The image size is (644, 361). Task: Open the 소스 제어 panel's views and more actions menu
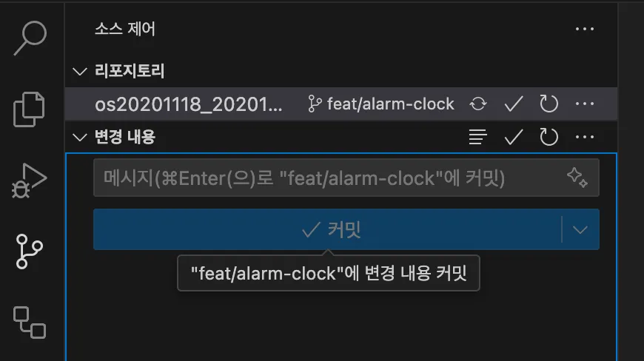point(585,29)
